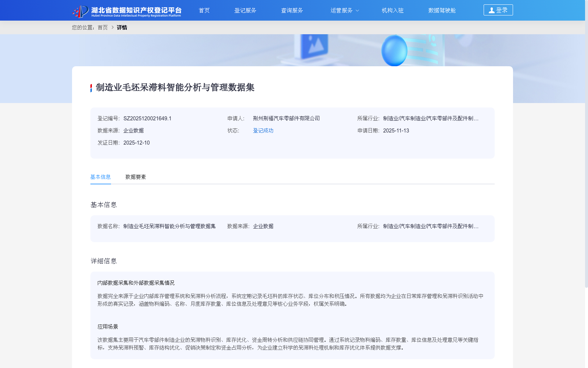Click registration number SZ2025120021649.1
Viewport: 588px width, 368px height.
point(147,118)
